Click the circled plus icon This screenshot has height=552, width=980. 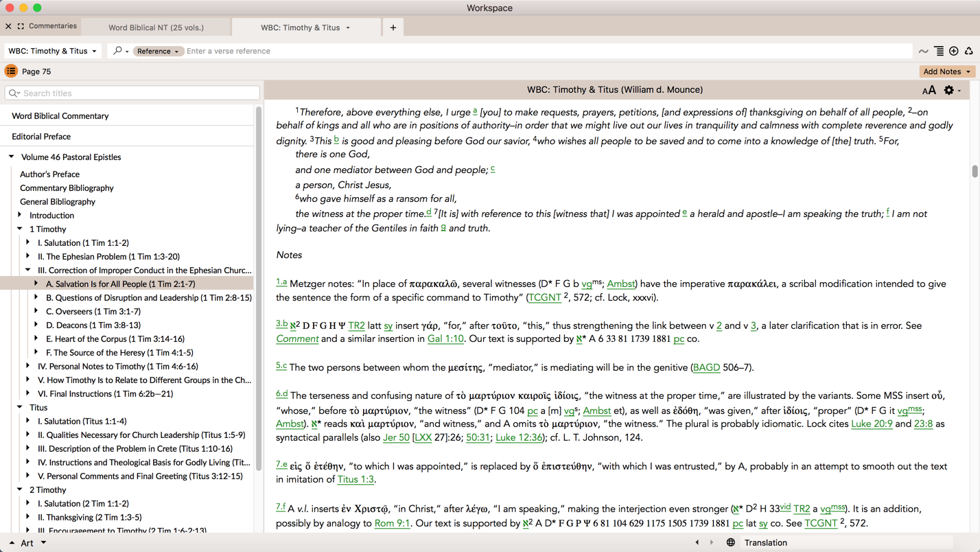pos(954,51)
